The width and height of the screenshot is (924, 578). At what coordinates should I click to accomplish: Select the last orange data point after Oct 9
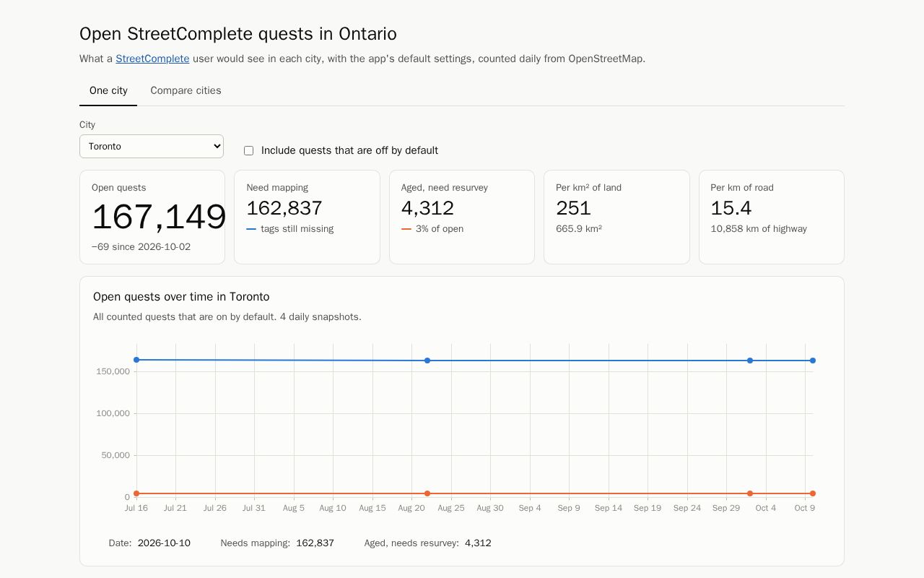(813, 493)
